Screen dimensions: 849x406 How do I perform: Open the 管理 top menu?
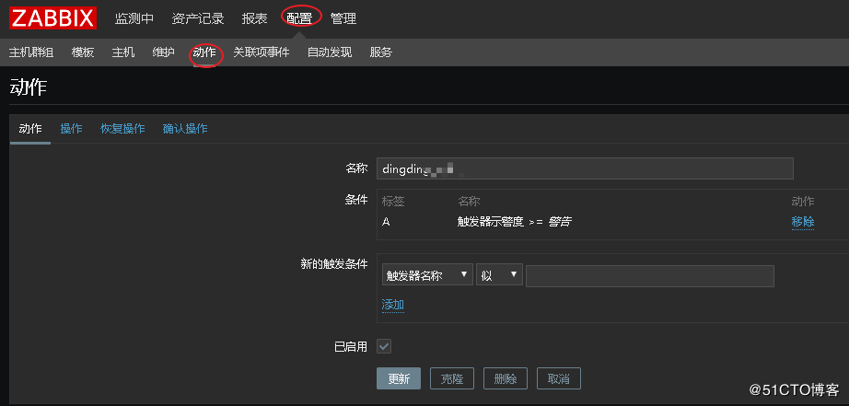pyautogui.click(x=343, y=18)
